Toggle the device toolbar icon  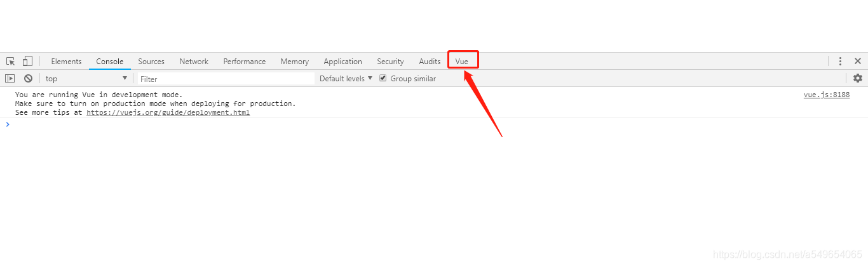pos(27,62)
